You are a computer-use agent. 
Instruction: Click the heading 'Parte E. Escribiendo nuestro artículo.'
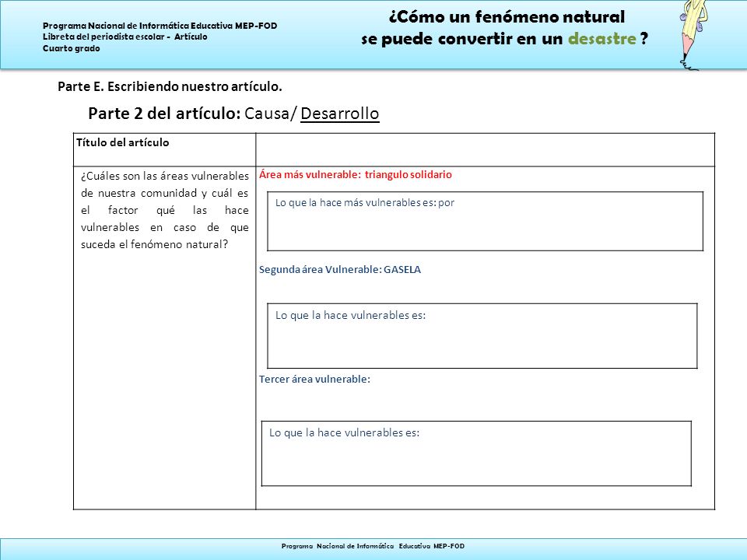(170, 86)
